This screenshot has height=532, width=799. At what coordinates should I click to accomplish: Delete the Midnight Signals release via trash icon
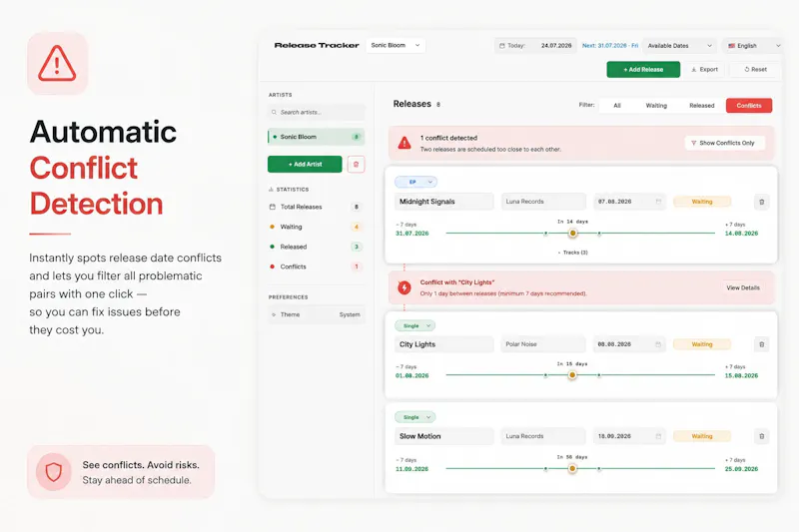pos(761,202)
